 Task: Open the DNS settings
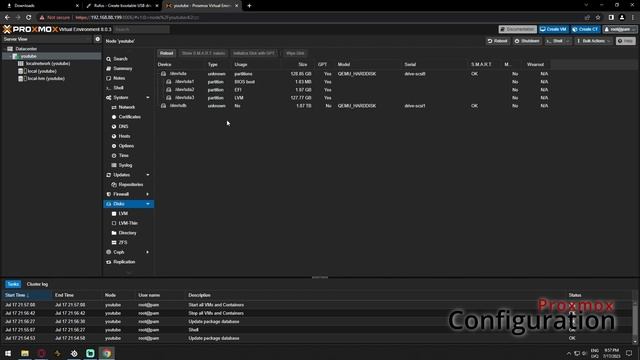tap(123, 127)
